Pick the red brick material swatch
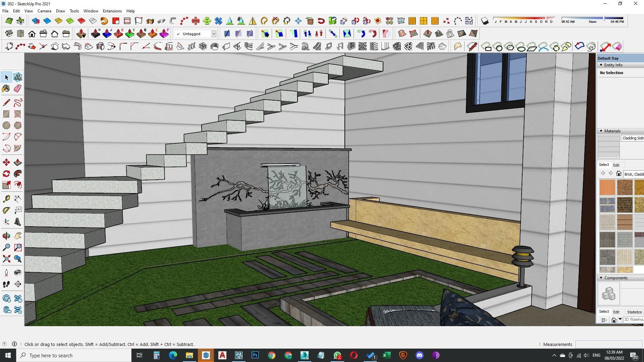Viewport: 644px width, 362px height. tap(625, 187)
